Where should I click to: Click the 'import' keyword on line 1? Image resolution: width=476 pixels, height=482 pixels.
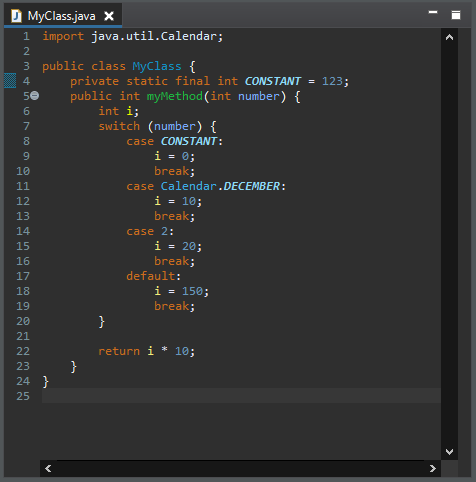(x=63, y=36)
